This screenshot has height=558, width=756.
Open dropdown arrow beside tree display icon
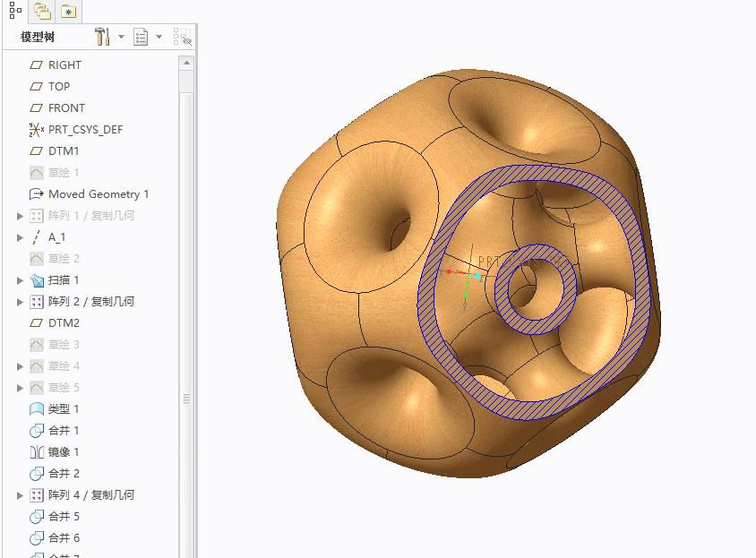(159, 37)
